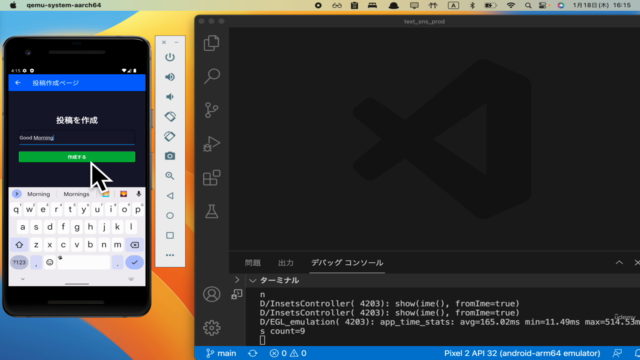
Task: Open emulator extended controls three dots
Action: (170, 255)
